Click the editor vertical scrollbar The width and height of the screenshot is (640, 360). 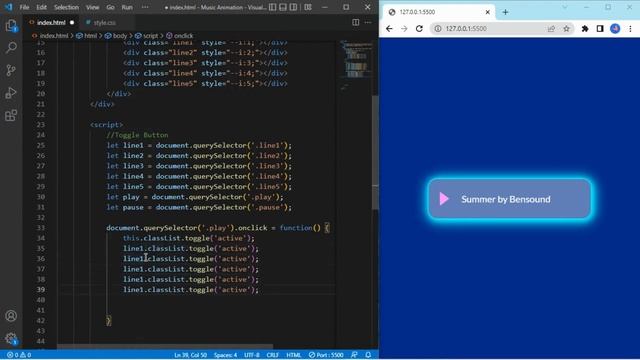point(375,152)
